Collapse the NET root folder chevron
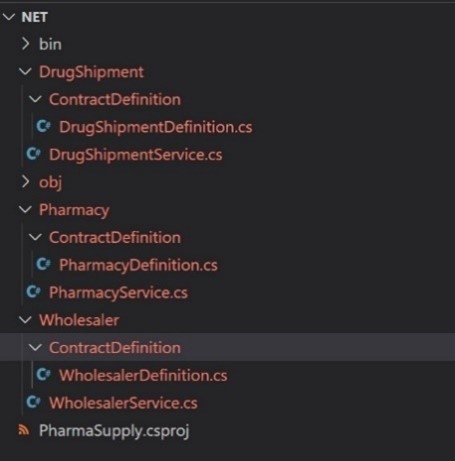This screenshot has height=461, width=455. [x=9, y=17]
